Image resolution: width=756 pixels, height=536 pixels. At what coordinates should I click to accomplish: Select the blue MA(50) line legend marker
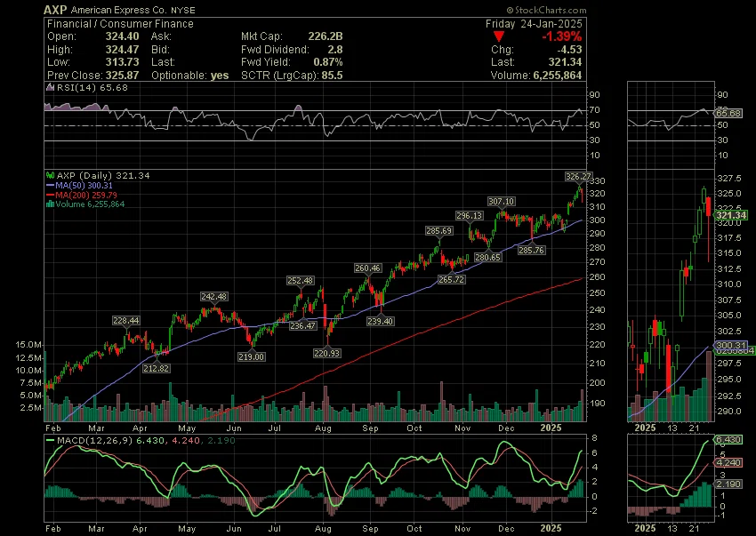(x=50, y=185)
